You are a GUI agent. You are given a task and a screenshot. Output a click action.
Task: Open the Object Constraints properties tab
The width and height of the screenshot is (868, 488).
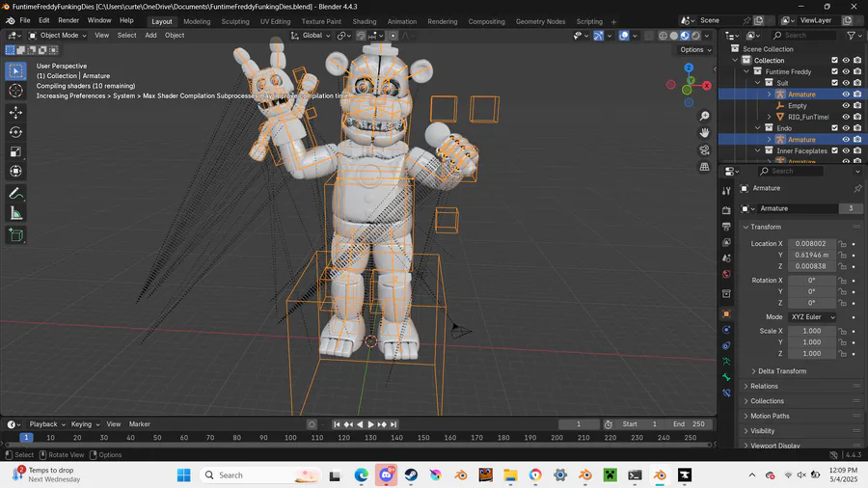(x=726, y=346)
